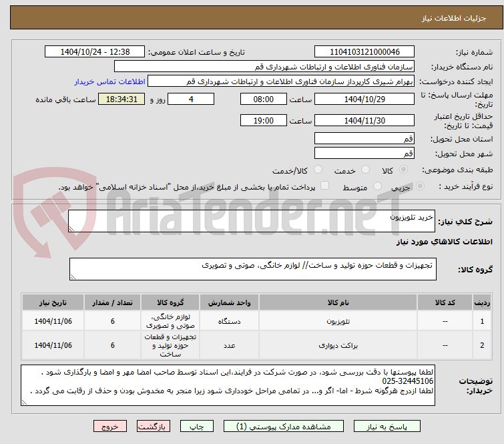Click تجهیزات و قطعات حوزه تولید cell
This screenshot has width=504, height=444.
pos(170,345)
